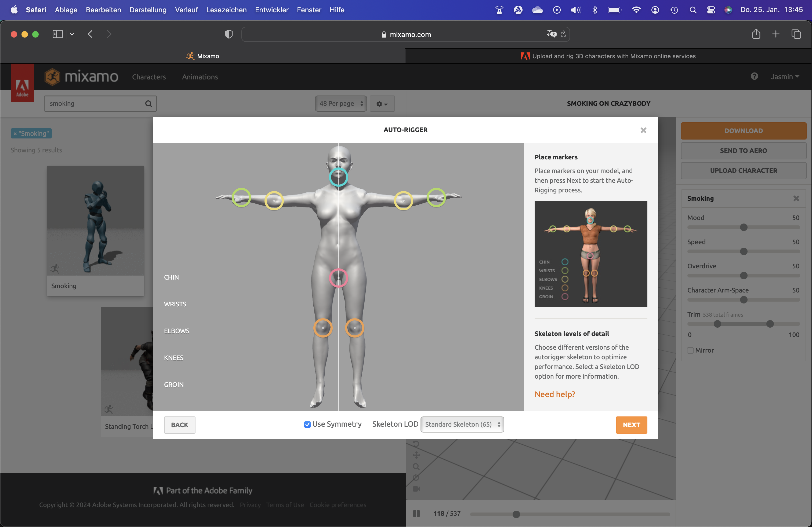The image size is (812, 527).
Task: Adjust the Speed slider
Action: click(x=744, y=252)
